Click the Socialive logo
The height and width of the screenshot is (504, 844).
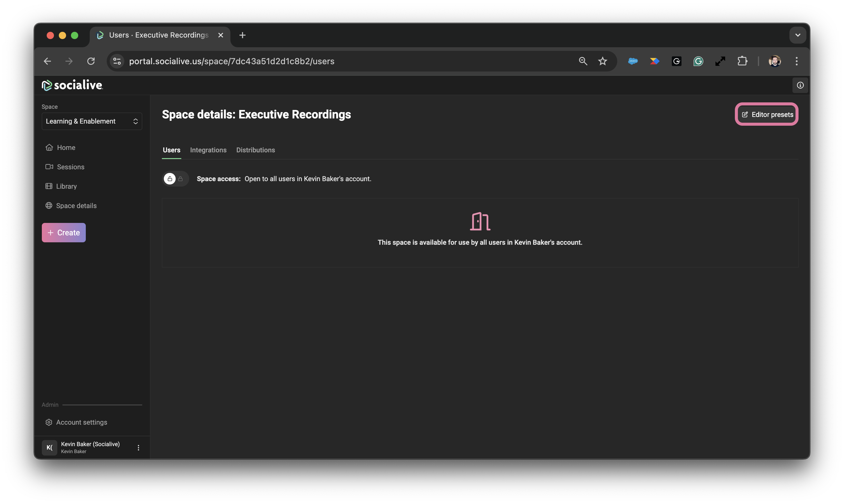[72, 85]
